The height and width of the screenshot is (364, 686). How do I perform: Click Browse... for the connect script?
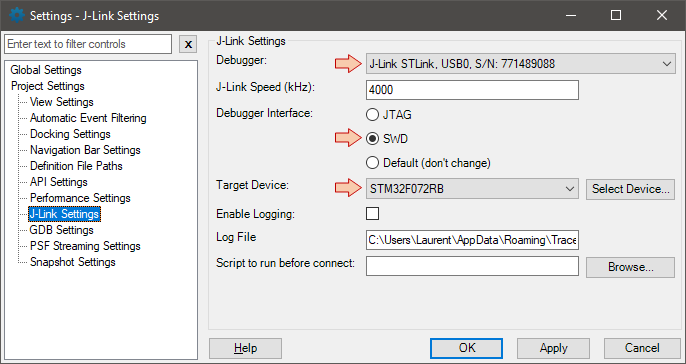(630, 267)
